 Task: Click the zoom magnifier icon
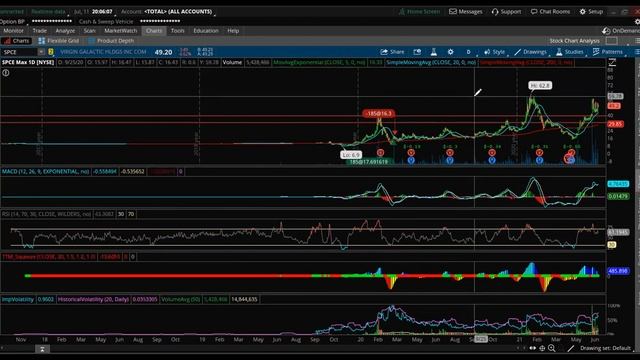[552, 348]
